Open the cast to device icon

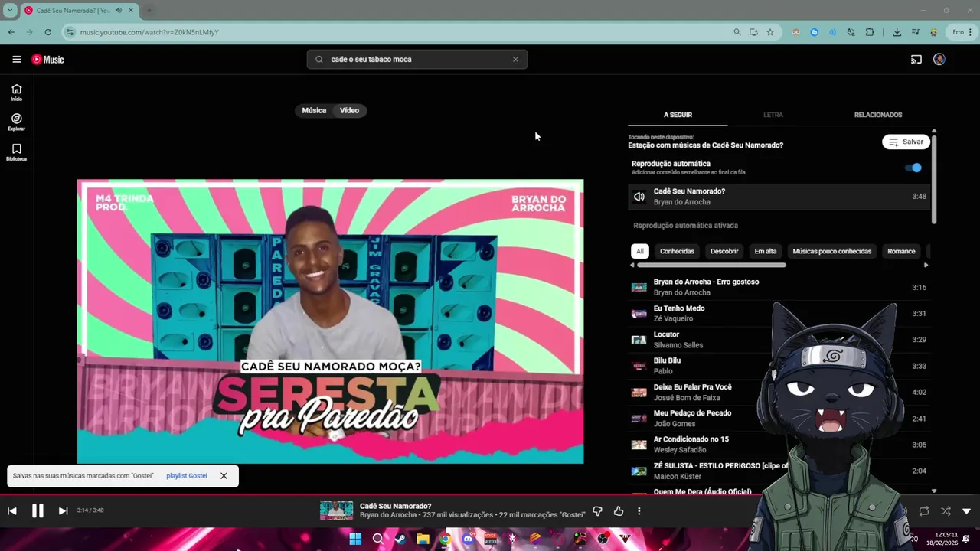pyautogui.click(x=916, y=59)
